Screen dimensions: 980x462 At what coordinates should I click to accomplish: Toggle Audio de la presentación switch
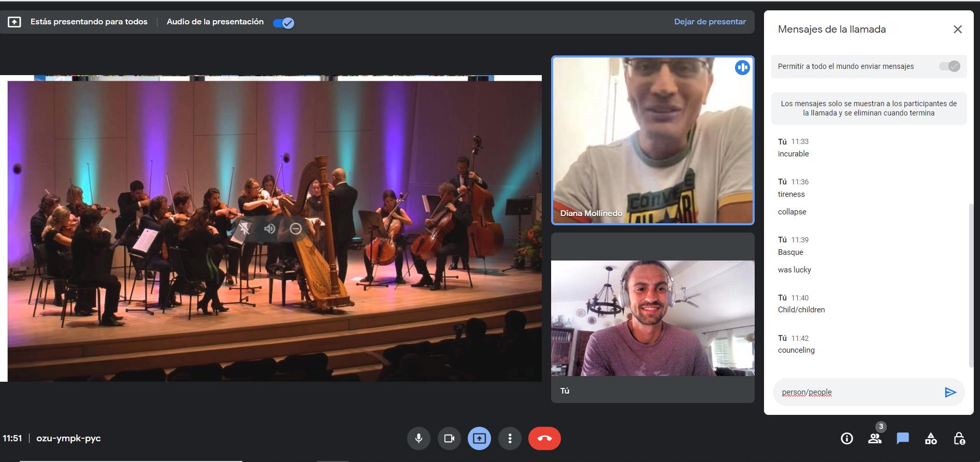pyautogui.click(x=283, y=23)
